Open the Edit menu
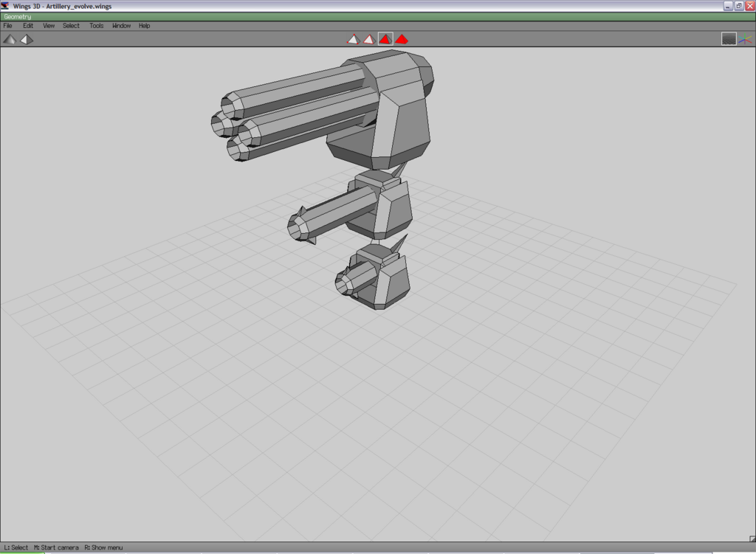Image resolution: width=756 pixels, height=554 pixels. [x=28, y=26]
